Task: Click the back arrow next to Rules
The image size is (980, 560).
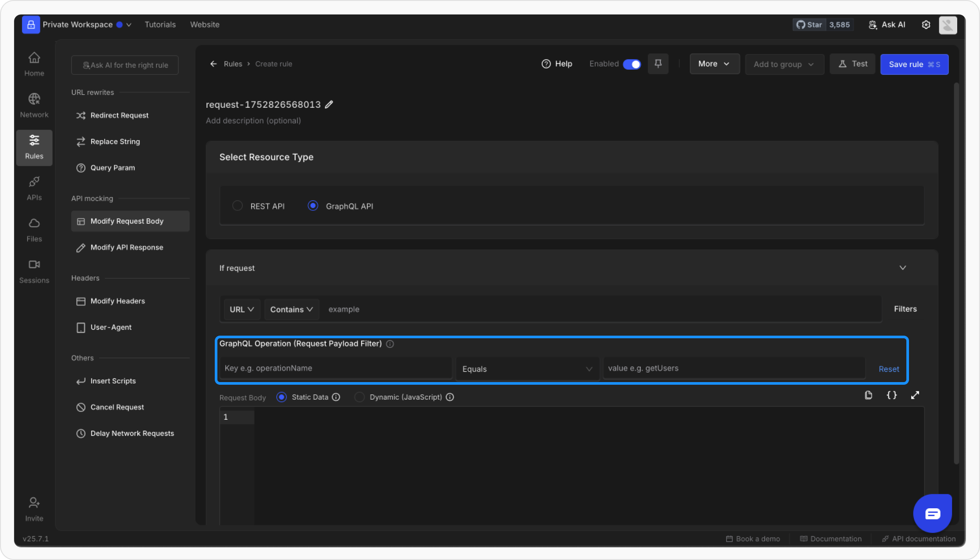Action: coord(213,64)
